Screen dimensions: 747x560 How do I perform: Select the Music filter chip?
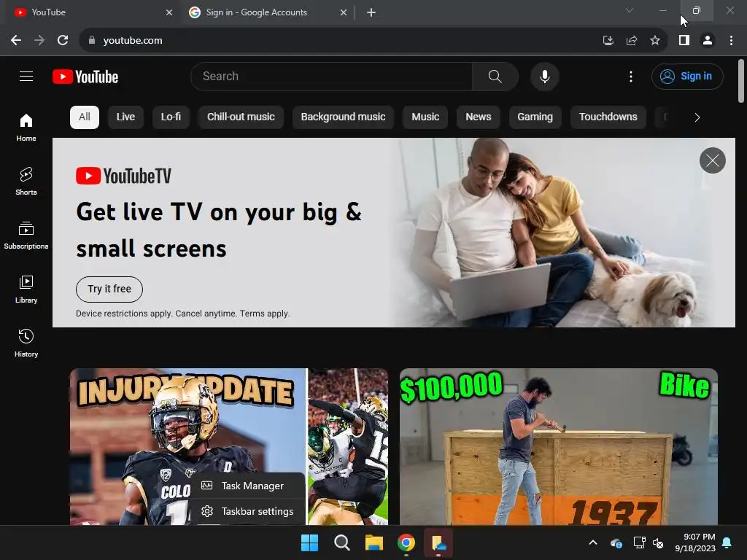425,117
